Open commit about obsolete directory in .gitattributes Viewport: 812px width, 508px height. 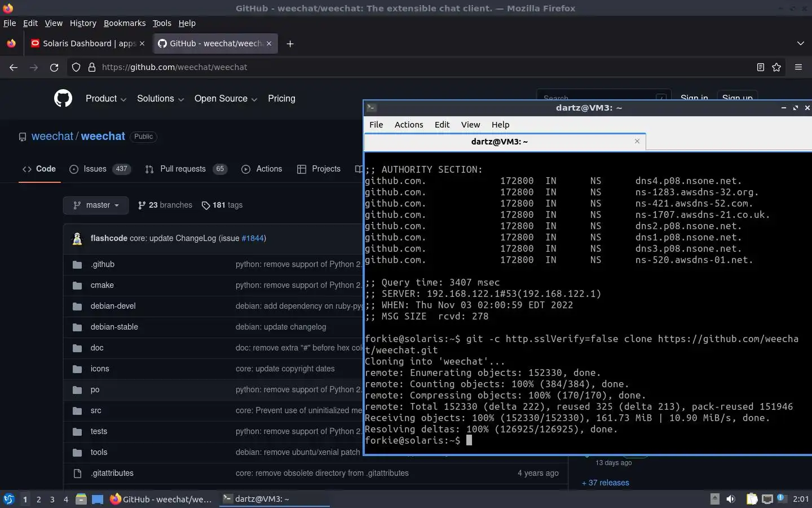[322, 473]
